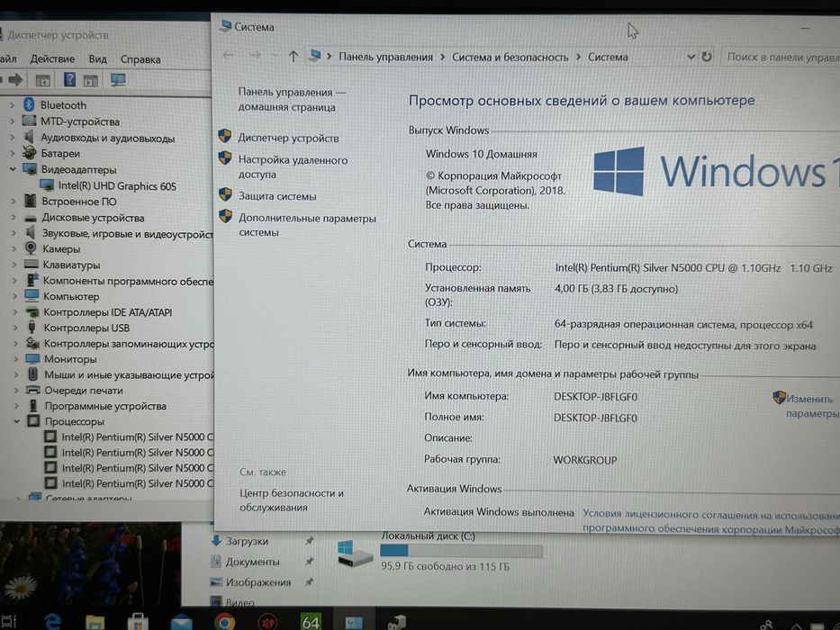Viewport: 840px width, 630px height.
Task: Click the forward arrow in Device Manager toolbar
Action: [16, 80]
